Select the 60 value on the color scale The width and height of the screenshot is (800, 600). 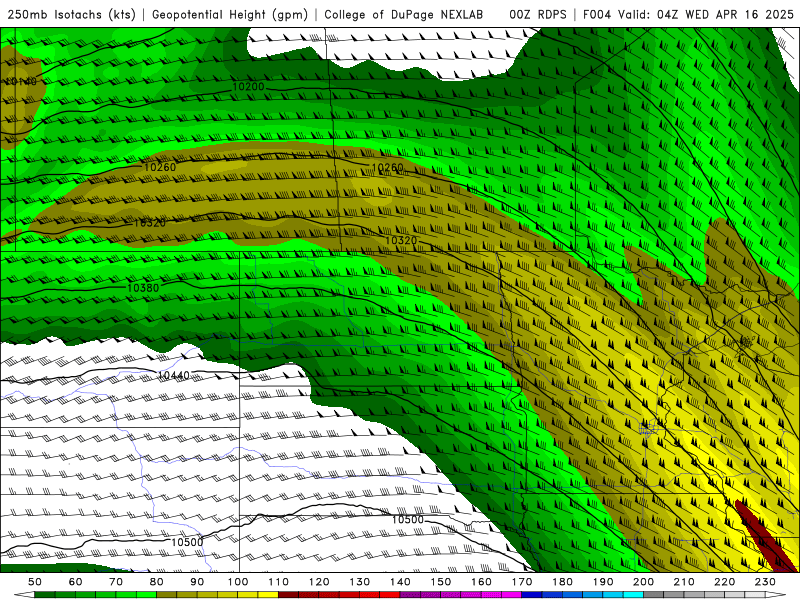pyautogui.click(x=76, y=582)
